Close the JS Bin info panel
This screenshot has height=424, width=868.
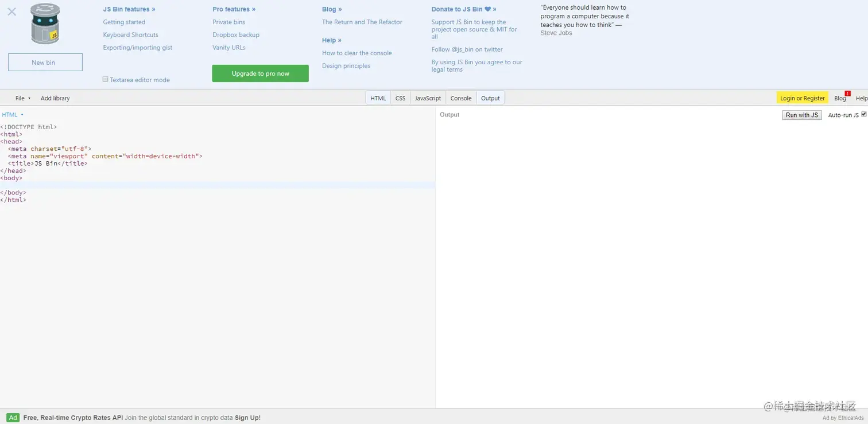tap(11, 11)
